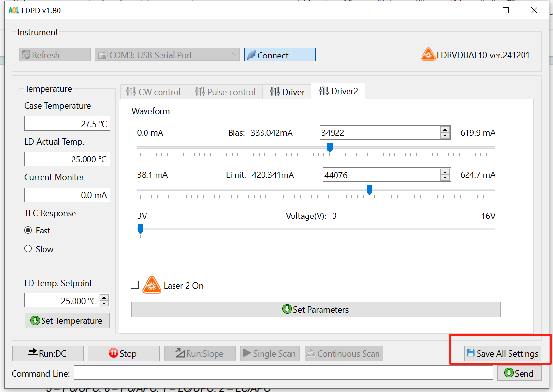
Task: Click the LDRVDUAL10 laser logo icon
Action: 428,55
